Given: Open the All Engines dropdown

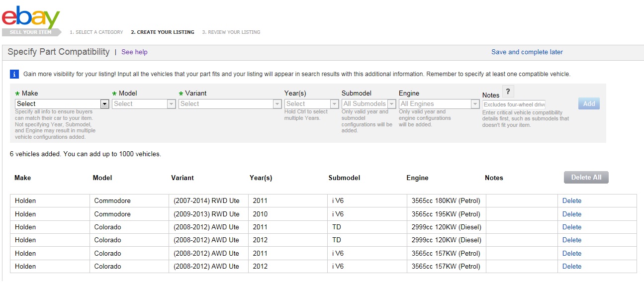Looking at the screenshot, I should pyautogui.click(x=439, y=104).
